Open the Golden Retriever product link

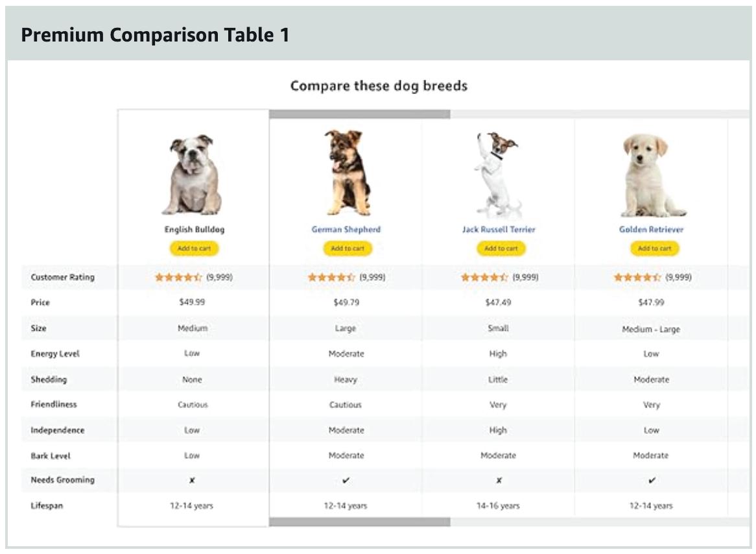tap(652, 229)
